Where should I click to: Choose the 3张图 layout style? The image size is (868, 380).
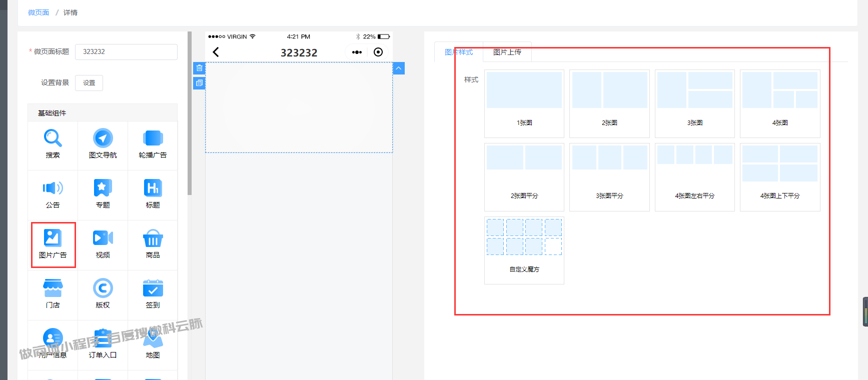[695, 103]
